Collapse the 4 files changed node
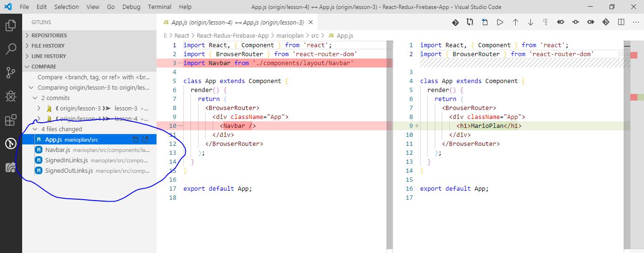644x253 pixels. coord(35,129)
